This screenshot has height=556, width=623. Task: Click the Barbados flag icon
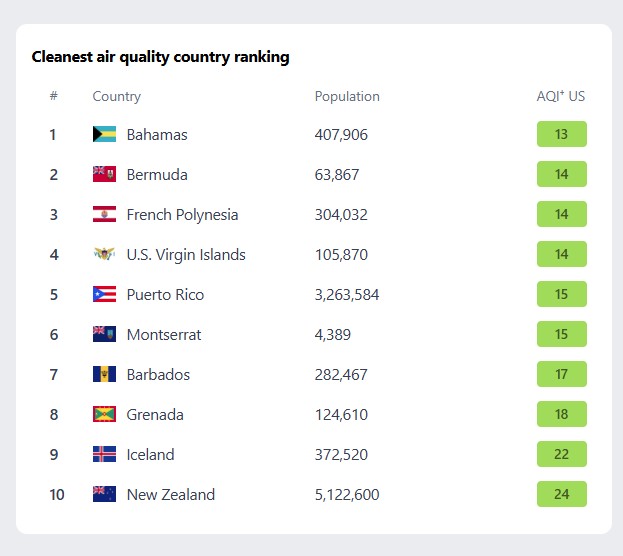(x=104, y=374)
